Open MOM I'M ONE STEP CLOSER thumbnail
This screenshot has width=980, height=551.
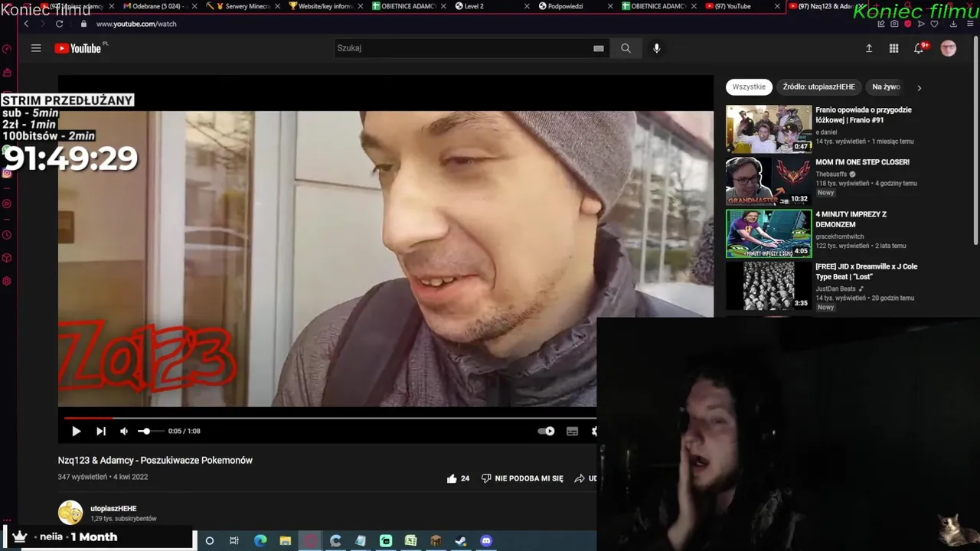pos(769,181)
